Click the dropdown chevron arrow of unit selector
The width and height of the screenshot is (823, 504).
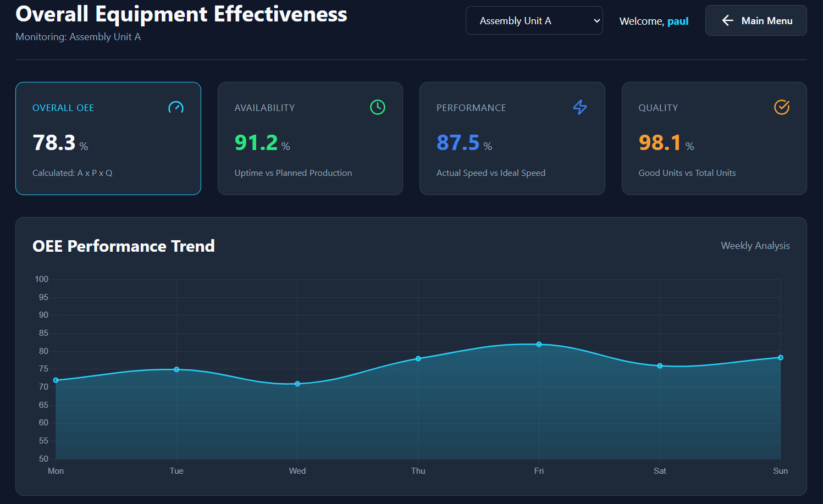pyautogui.click(x=596, y=21)
